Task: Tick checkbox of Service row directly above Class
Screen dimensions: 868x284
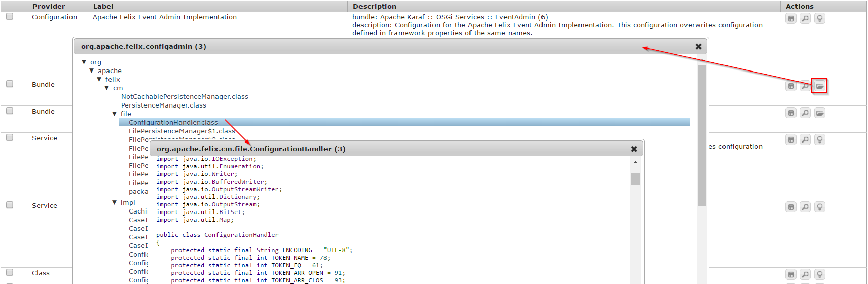Action: (x=10, y=205)
